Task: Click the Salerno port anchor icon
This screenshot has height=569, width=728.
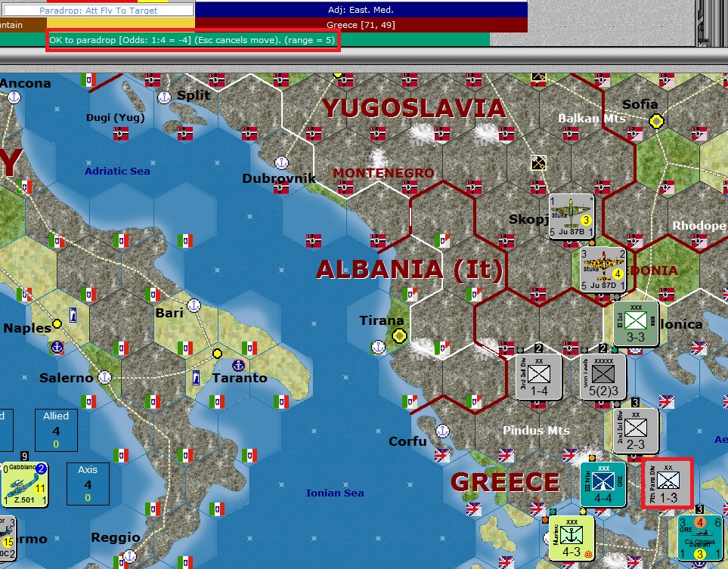Action: tap(105, 377)
